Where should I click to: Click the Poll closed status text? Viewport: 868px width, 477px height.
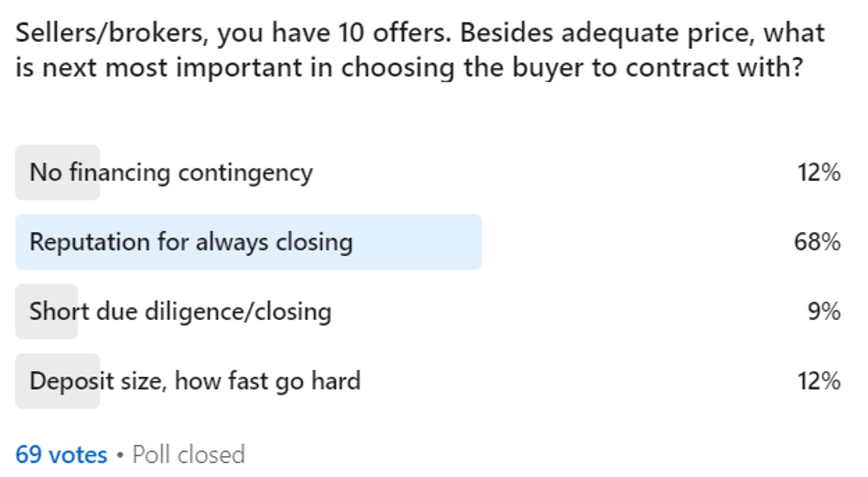[x=188, y=454]
